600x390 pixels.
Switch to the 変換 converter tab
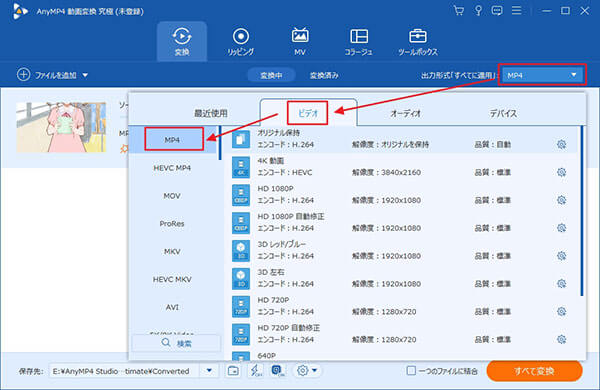182,41
